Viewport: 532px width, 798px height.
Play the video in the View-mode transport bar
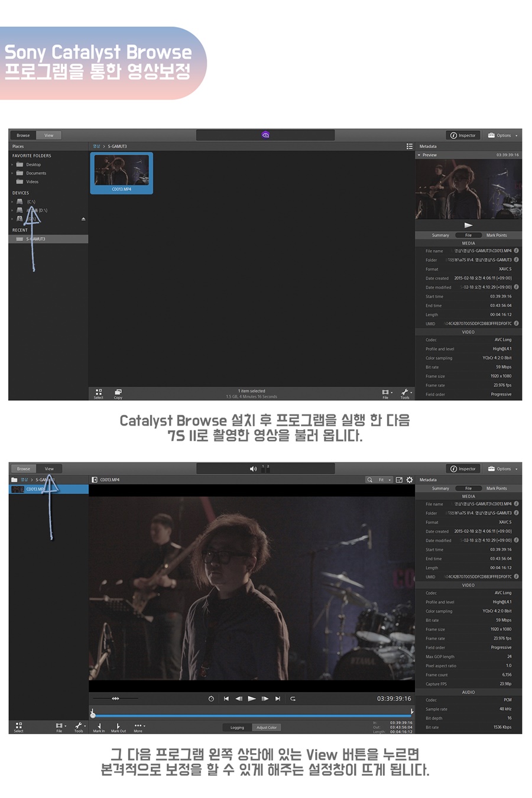pyautogui.click(x=252, y=699)
